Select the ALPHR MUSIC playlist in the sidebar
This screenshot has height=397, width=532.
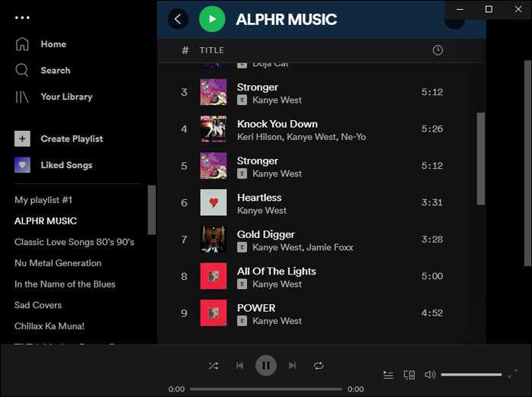point(46,221)
